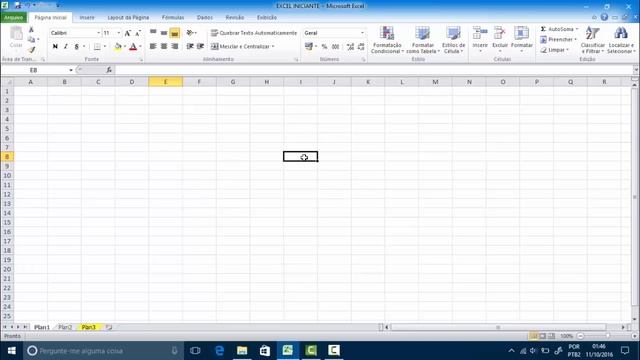Toggle bottom vertical alignment (highlighted)
This screenshot has height=360, width=640.
175,33
